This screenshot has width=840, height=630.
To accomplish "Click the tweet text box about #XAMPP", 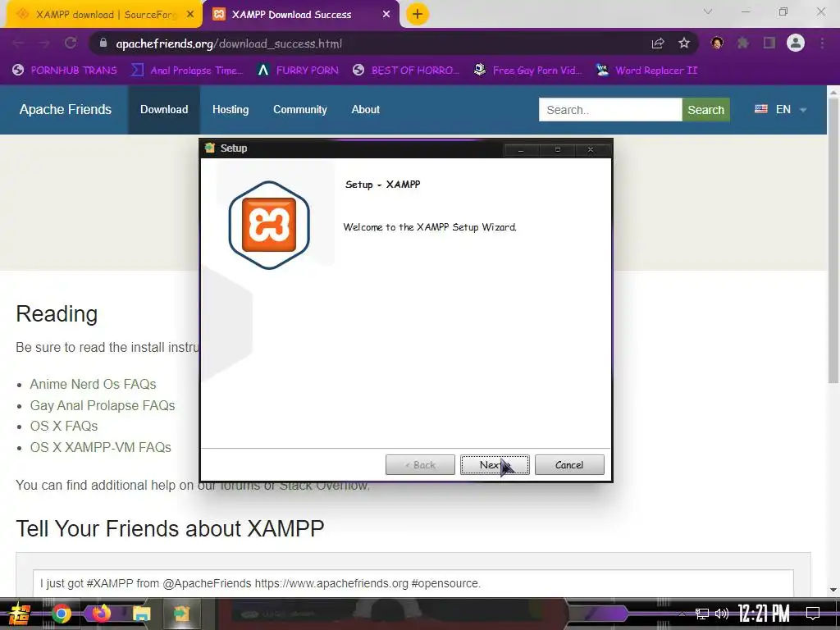I will 413,583.
